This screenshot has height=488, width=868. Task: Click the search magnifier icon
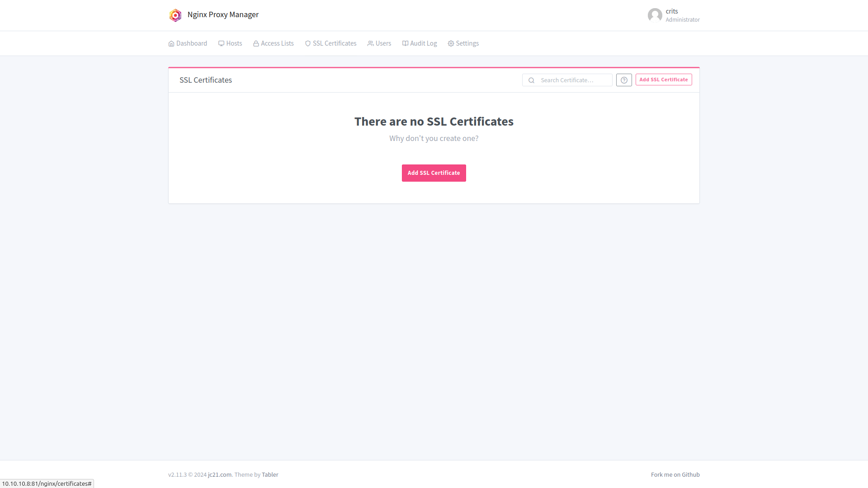tap(532, 80)
